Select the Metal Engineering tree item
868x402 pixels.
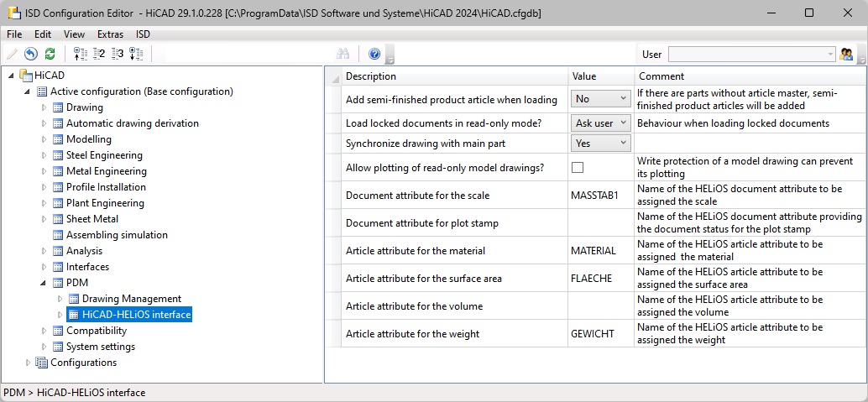107,171
